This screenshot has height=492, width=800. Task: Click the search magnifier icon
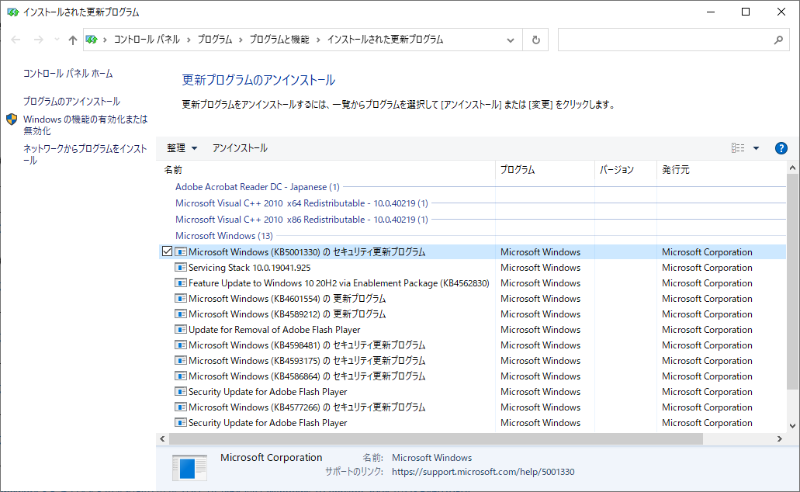[x=779, y=40]
